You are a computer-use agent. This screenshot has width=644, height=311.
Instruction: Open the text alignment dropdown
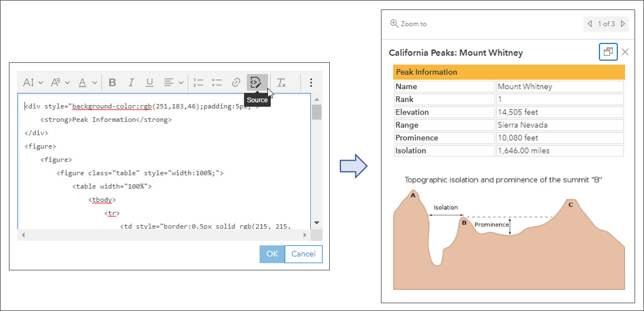[174, 83]
